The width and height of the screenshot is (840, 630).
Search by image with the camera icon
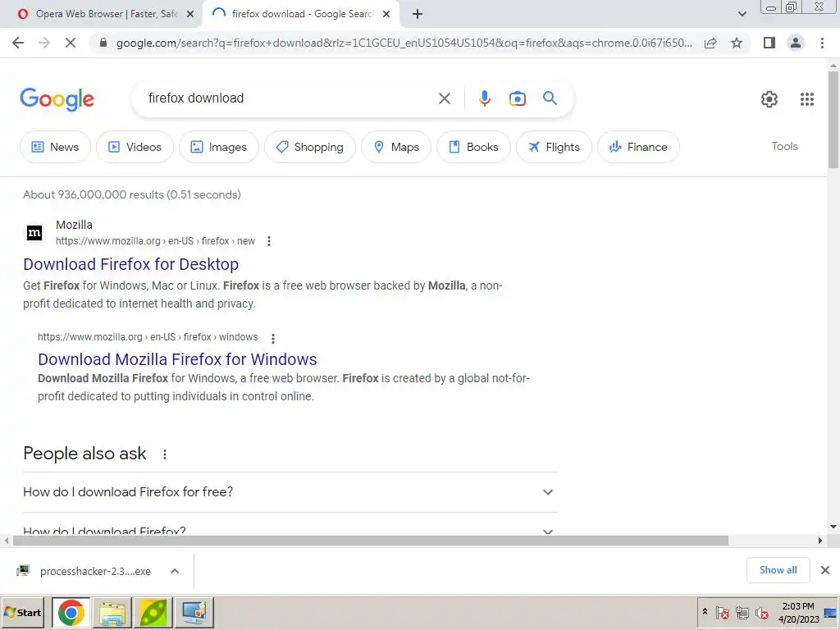pyautogui.click(x=517, y=98)
